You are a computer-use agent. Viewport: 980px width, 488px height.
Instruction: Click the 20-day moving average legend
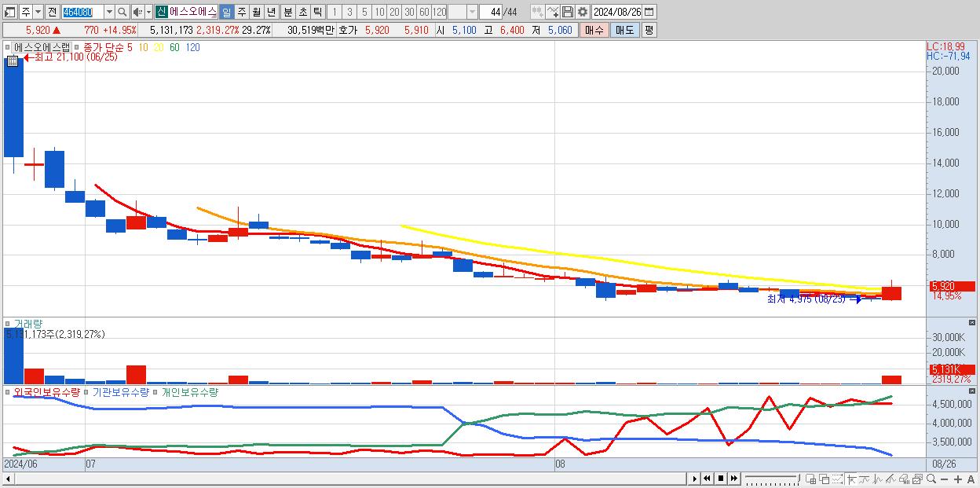pos(159,47)
